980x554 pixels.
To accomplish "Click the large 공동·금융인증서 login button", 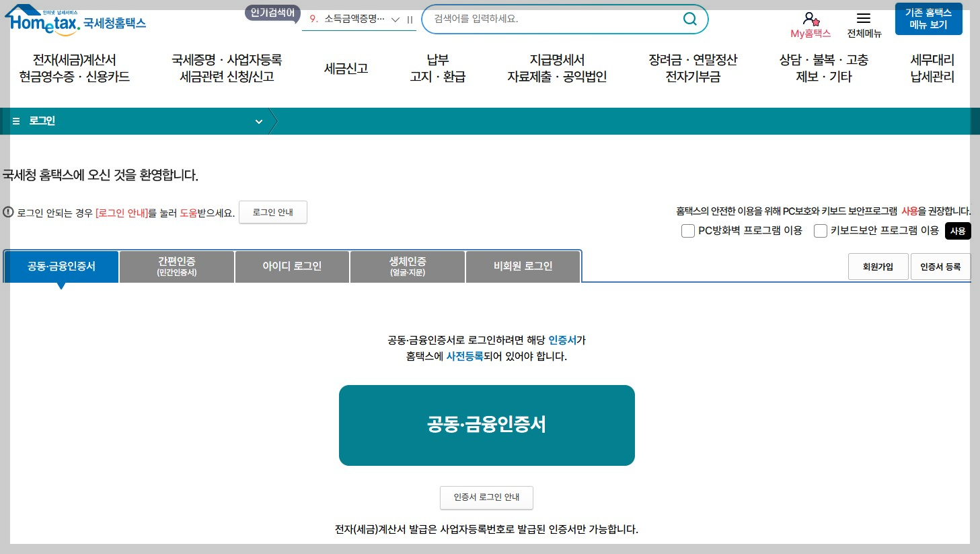I will coord(486,425).
